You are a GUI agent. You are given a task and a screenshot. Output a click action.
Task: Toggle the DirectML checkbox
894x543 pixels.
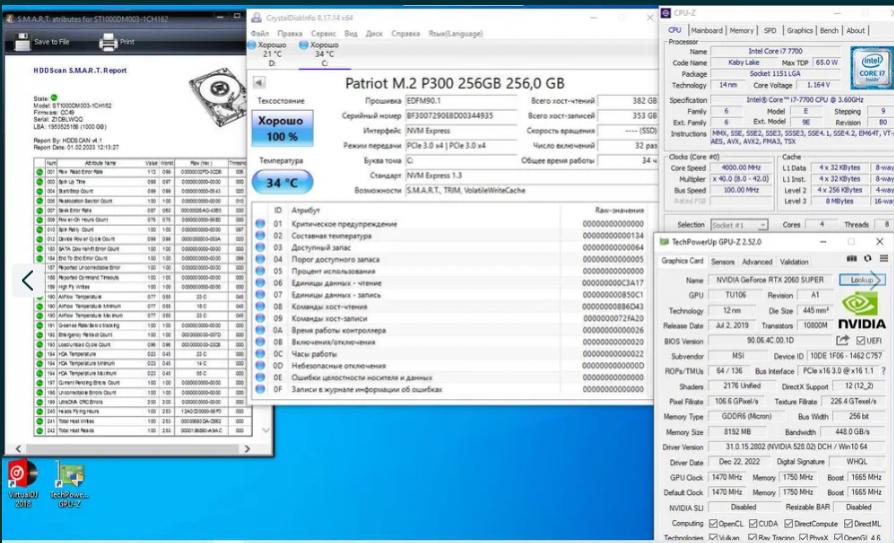(x=848, y=523)
